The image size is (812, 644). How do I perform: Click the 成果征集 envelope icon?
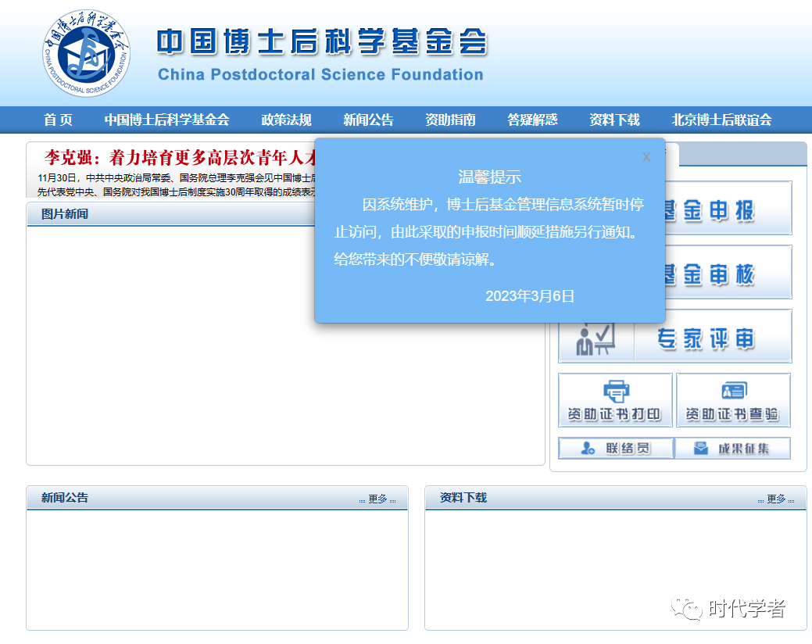[x=701, y=449]
